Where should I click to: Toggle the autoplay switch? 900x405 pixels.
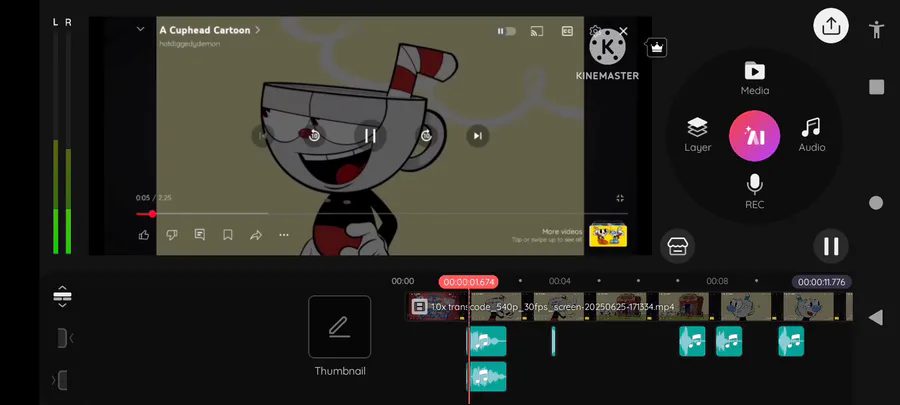pos(507,31)
